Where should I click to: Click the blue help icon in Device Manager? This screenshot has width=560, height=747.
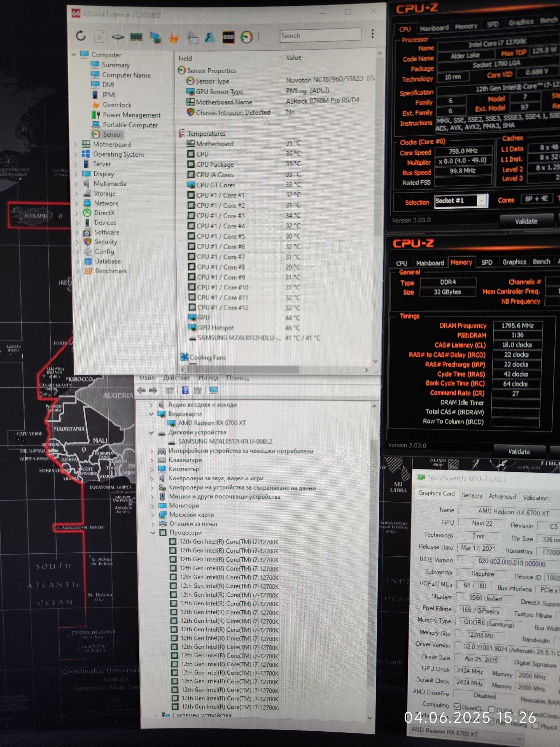185,390
